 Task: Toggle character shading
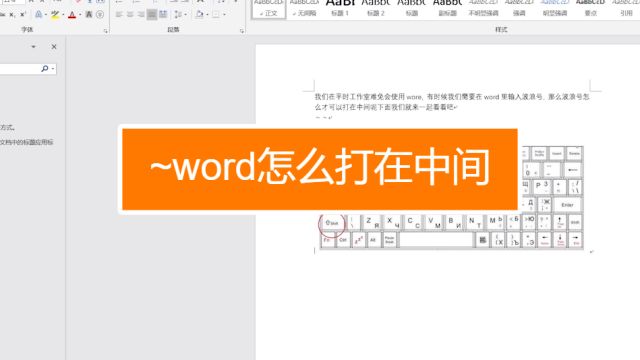pyautogui.click(x=89, y=15)
